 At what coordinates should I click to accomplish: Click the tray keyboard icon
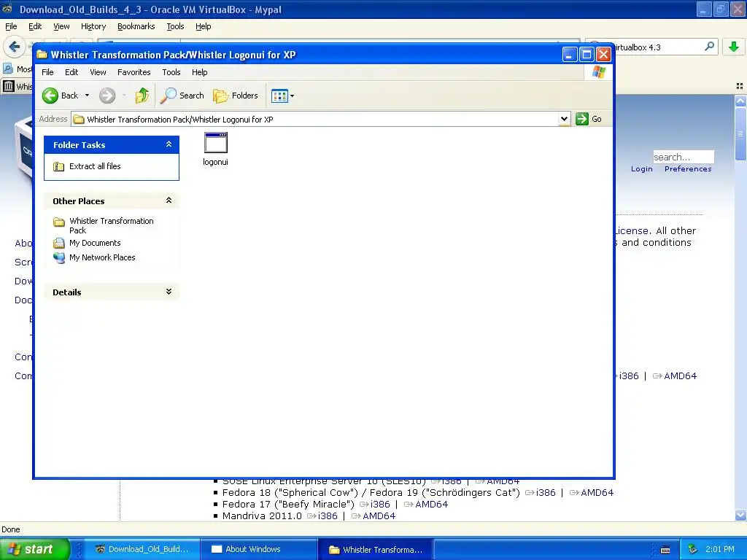click(x=665, y=550)
